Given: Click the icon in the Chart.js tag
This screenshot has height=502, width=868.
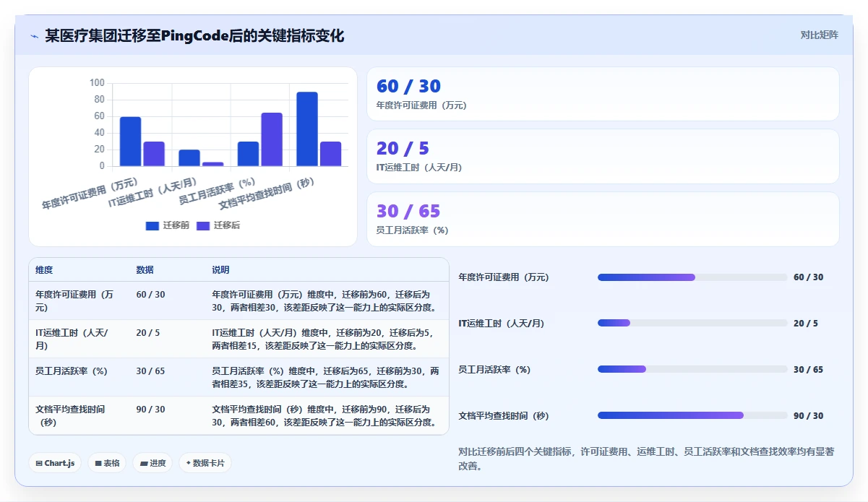Looking at the screenshot, I should [x=39, y=463].
